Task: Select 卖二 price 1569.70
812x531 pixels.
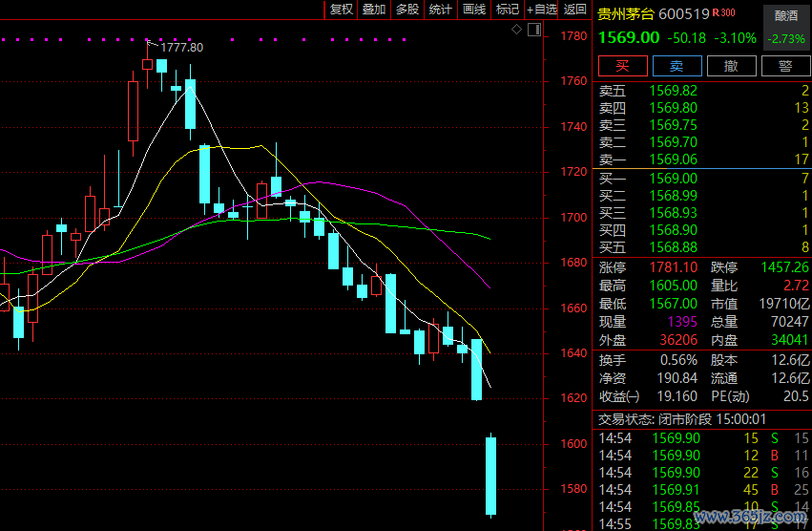Action: pyautogui.click(x=674, y=142)
